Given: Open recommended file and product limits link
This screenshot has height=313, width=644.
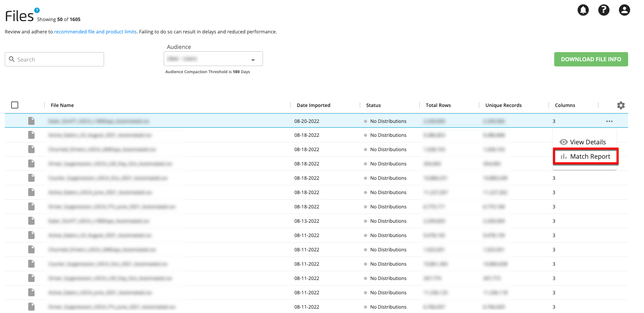Looking at the screenshot, I should 95,32.
